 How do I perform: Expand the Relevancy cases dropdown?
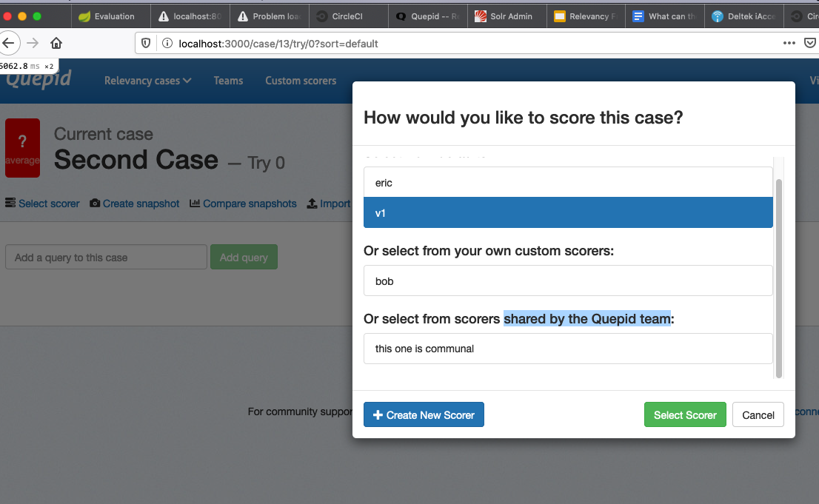pyautogui.click(x=148, y=81)
